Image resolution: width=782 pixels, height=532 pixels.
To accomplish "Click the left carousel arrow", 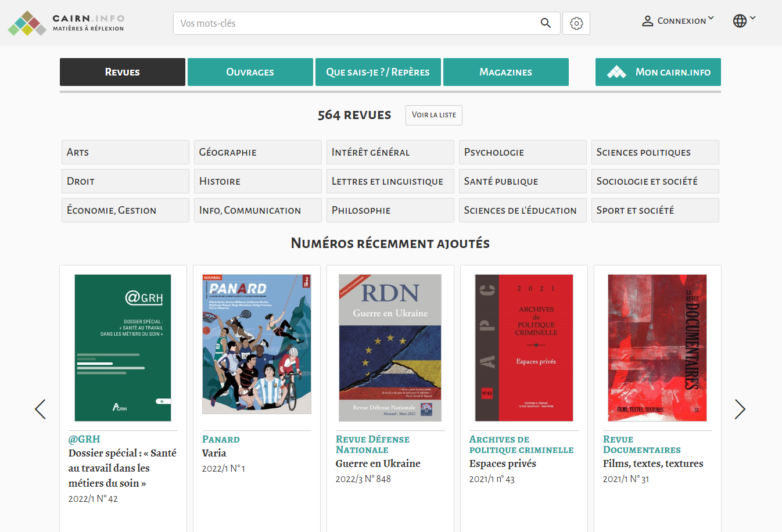I will click(x=40, y=409).
